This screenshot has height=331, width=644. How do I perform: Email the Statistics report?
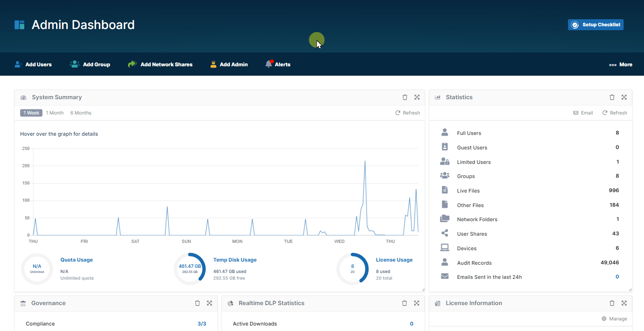[583, 113]
